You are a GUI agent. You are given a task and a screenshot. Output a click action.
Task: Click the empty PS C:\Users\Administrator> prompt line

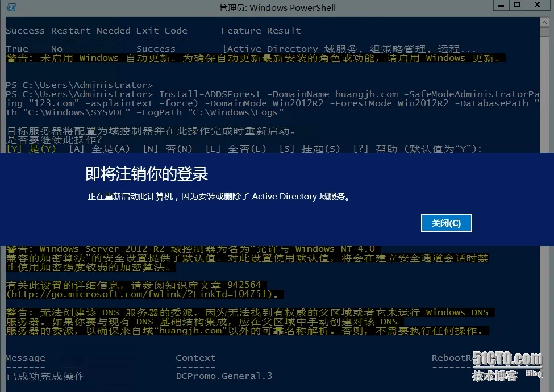(80, 85)
